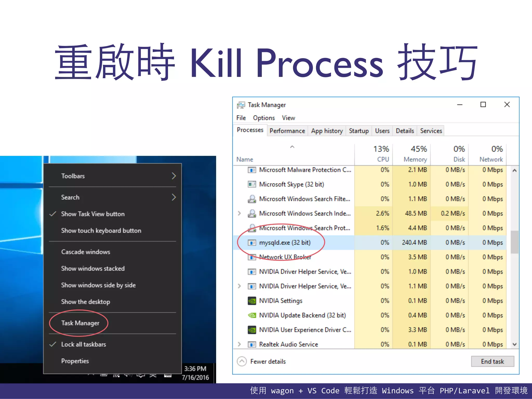Switch to the Services tab
The image size is (532, 399).
pyautogui.click(x=431, y=131)
